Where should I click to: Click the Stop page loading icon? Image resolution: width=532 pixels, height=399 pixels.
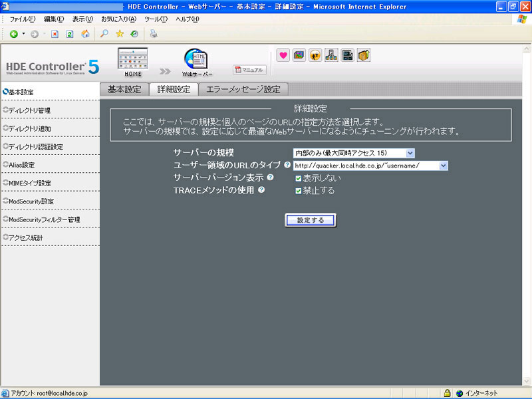(x=55, y=34)
